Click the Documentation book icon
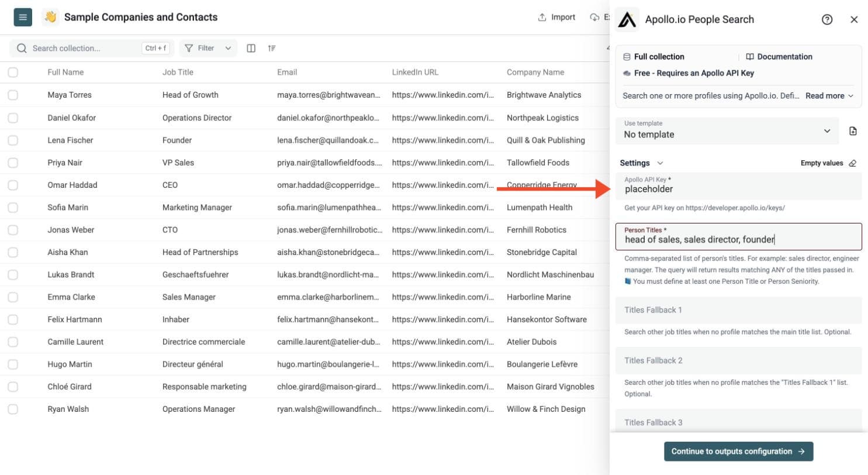This screenshot has height=475, width=868. coord(750,57)
